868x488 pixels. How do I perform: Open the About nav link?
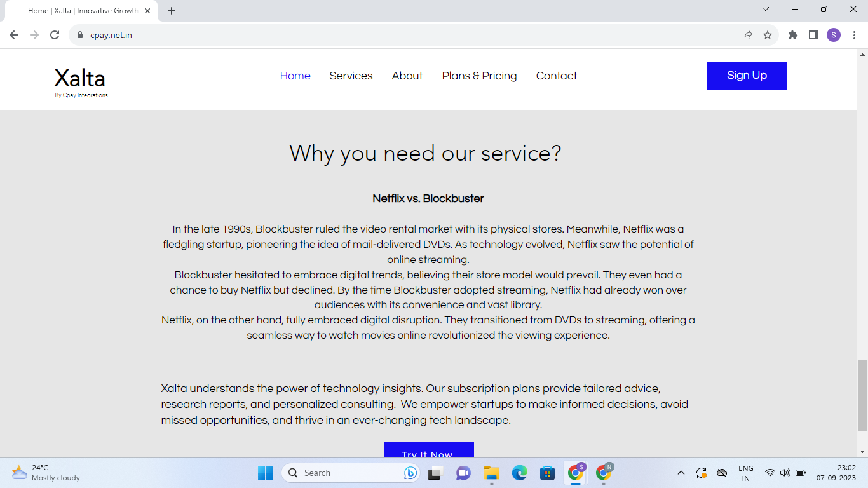point(407,76)
